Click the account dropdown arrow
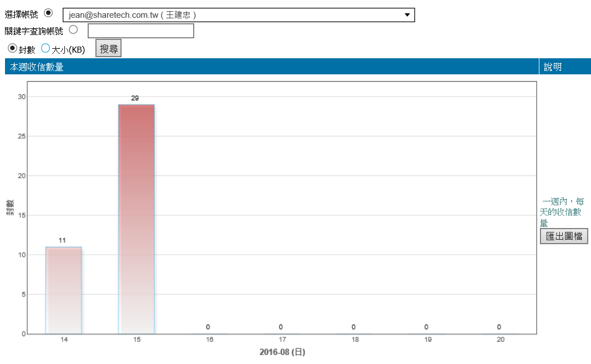Screen dimensions: 591x364 [x=407, y=15]
